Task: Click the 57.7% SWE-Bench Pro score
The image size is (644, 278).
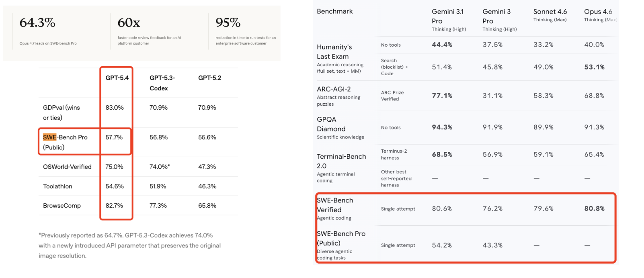Action: pos(114,137)
